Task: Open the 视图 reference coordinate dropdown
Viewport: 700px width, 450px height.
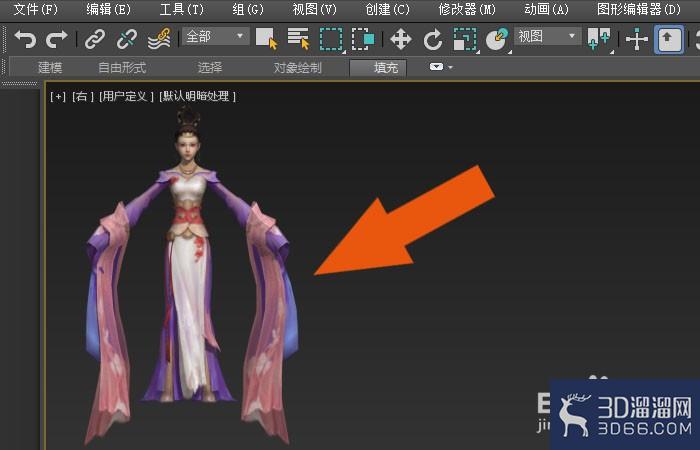Action: click(x=548, y=36)
